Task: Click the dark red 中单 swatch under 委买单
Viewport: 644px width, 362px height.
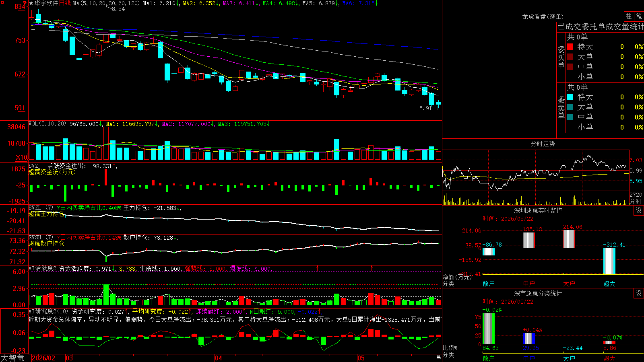Action: (x=570, y=67)
